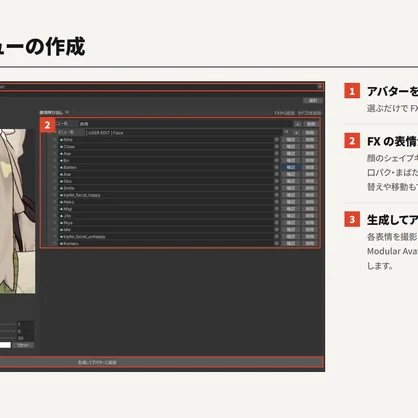Open object picker for kipfel_facial_happy clip
This screenshot has width=418, height=418.
[276, 195]
